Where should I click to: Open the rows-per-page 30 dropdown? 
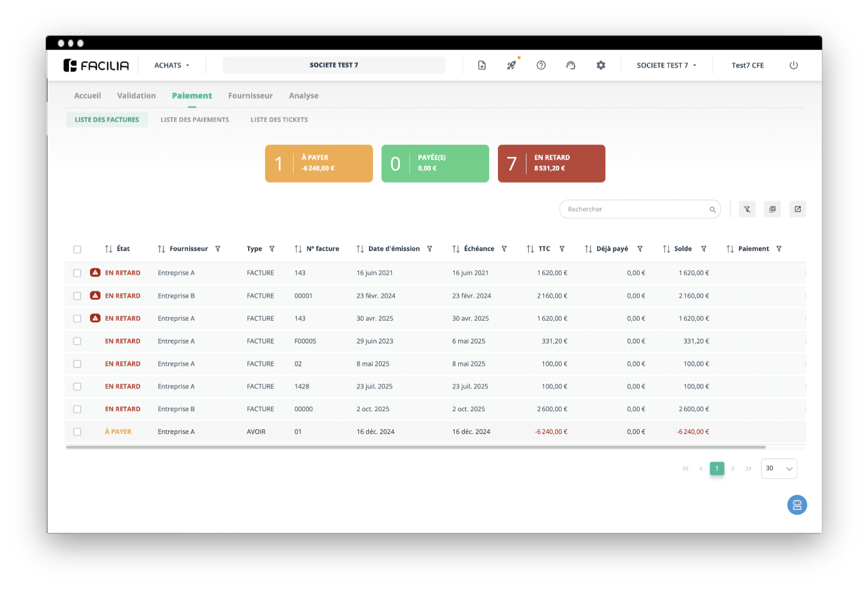(x=779, y=468)
